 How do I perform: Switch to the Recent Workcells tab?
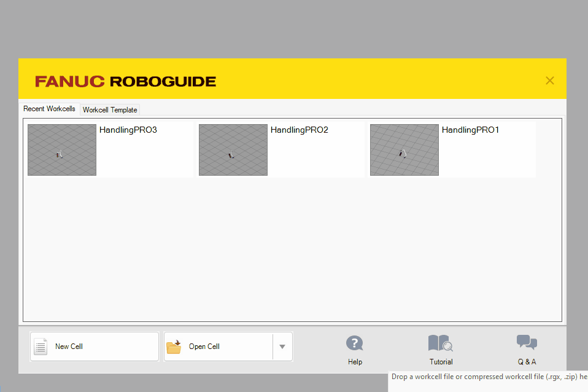(x=49, y=108)
